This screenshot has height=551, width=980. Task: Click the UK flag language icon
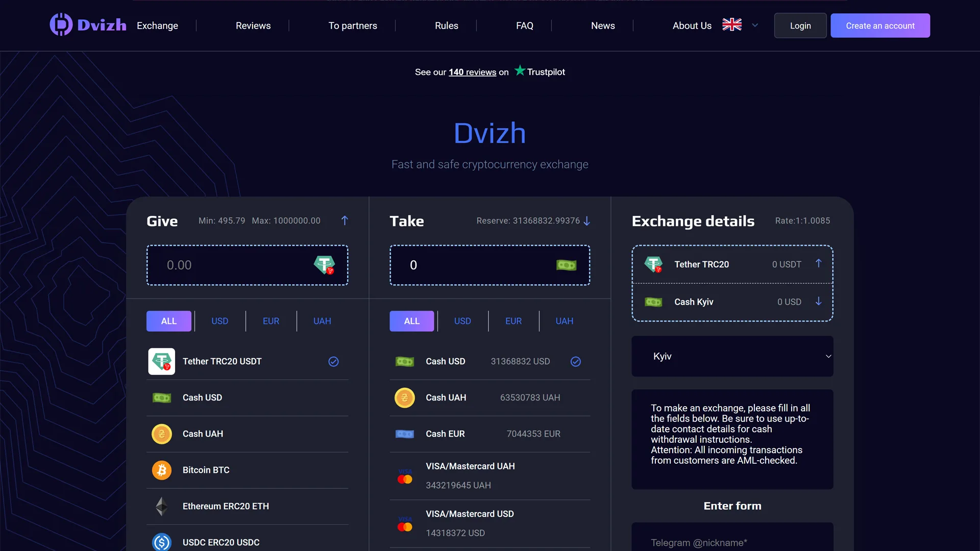click(732, 24)
